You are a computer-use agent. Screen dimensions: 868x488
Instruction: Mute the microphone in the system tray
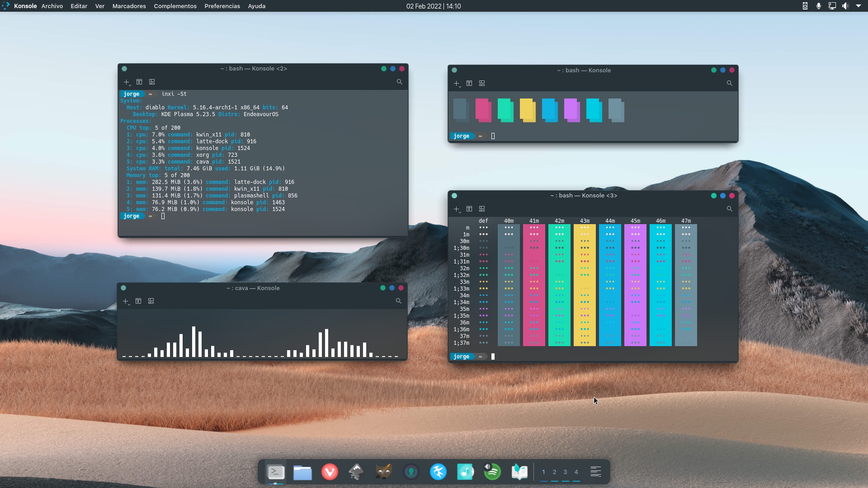818,6
